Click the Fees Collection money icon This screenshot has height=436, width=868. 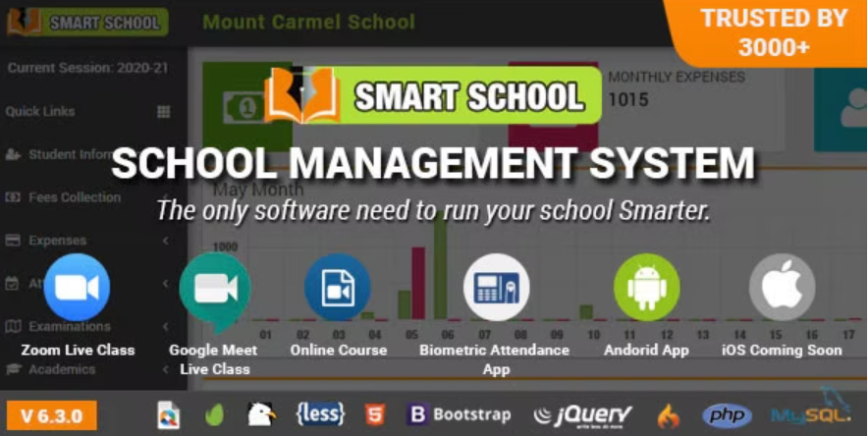[x=13, y=197]
